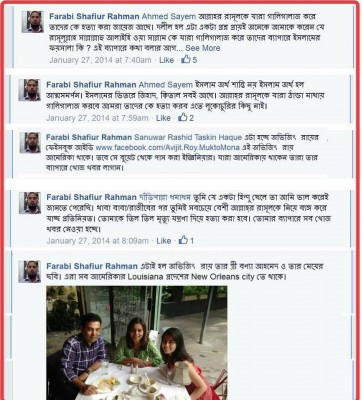Open the January 27, 2014 at 7:40am timestamp
Viewport: 363px width, 400px height.
[100, 60]
